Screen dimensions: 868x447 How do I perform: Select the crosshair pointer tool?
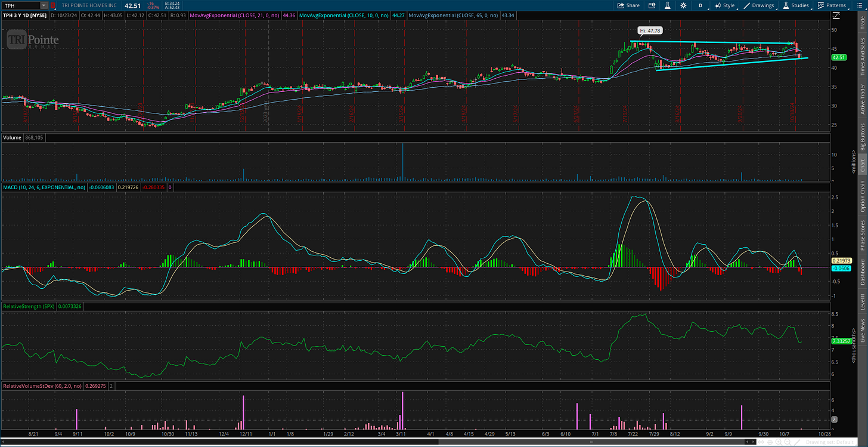click(x=770, y=442)
